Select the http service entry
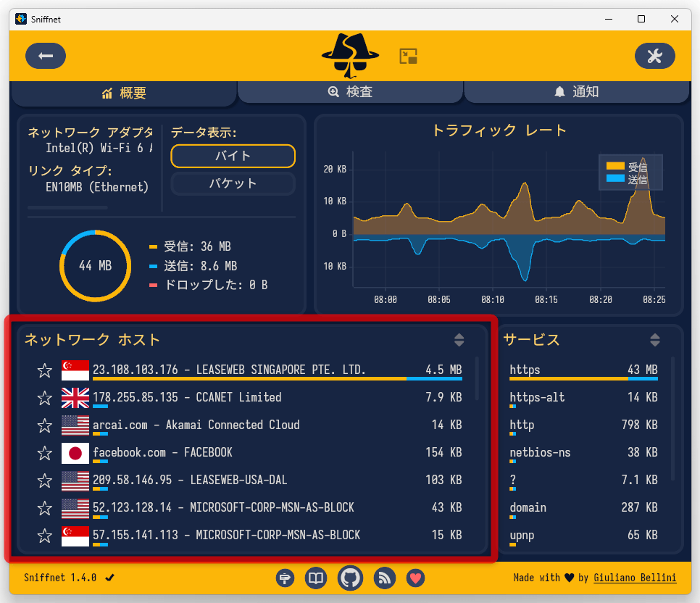Screen dimensions: 700x603 coord(583,425)
